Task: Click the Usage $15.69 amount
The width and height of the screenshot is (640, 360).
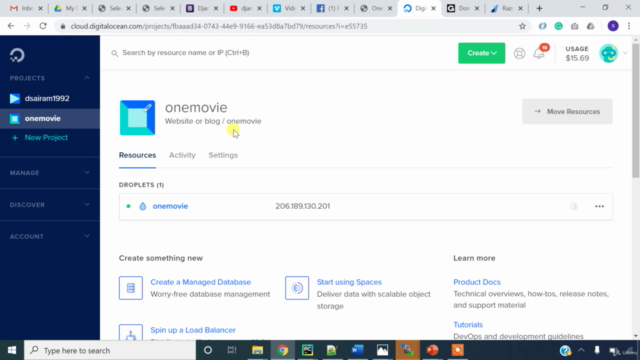Action: [577, 58]
